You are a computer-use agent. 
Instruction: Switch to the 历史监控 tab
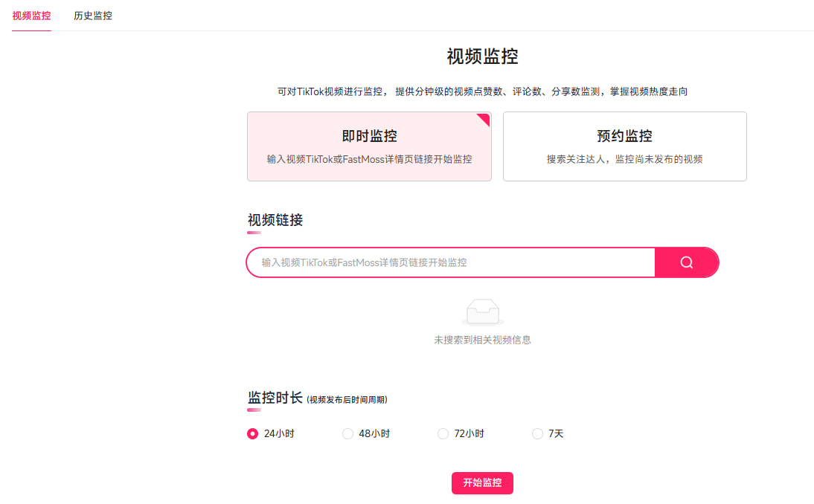coord(93,16)
